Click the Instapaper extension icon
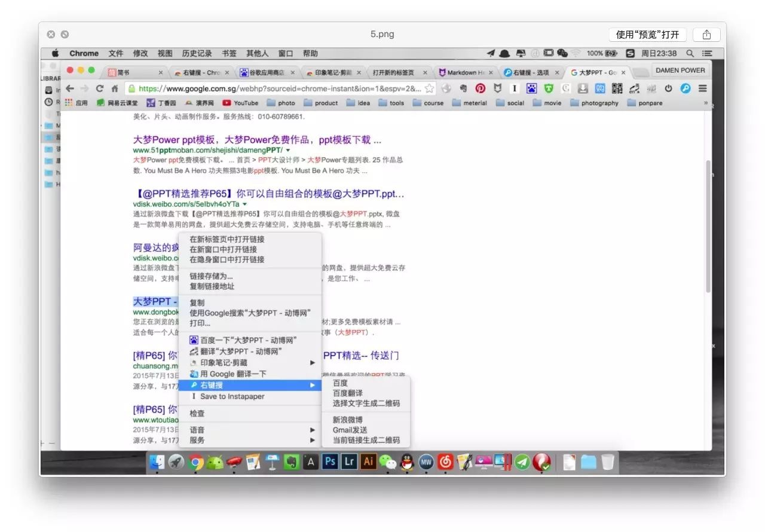Image resolution: width=765 pixels, height=532 pixels. point(514,88)
